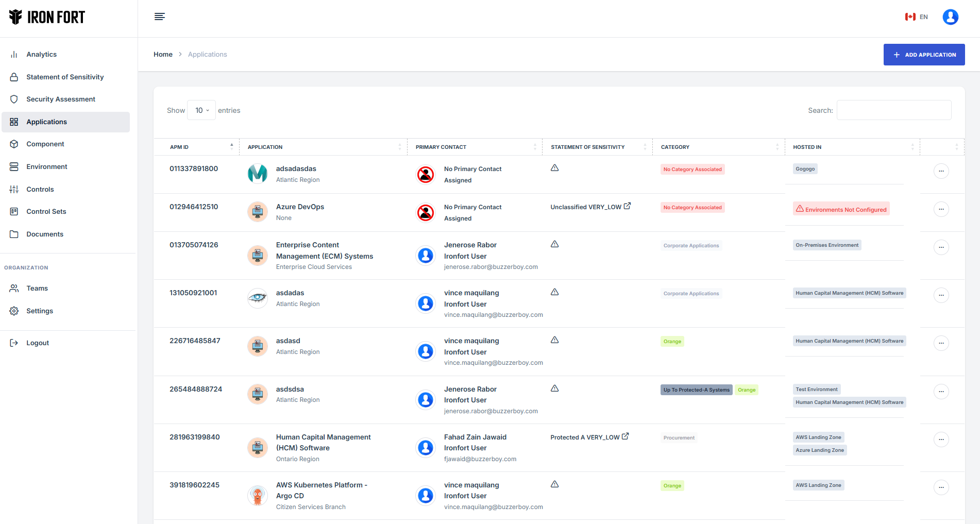Click the Settings gear icon in sidebar
The image size is (980, 524).
pyautogui.click(x=14, y=311)
